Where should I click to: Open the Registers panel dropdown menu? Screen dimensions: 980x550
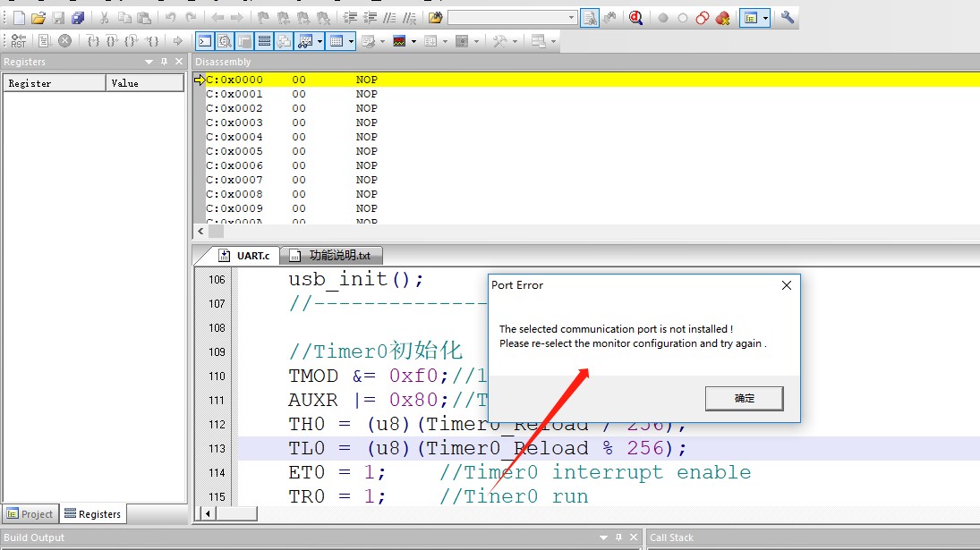[x=149, y=62]
